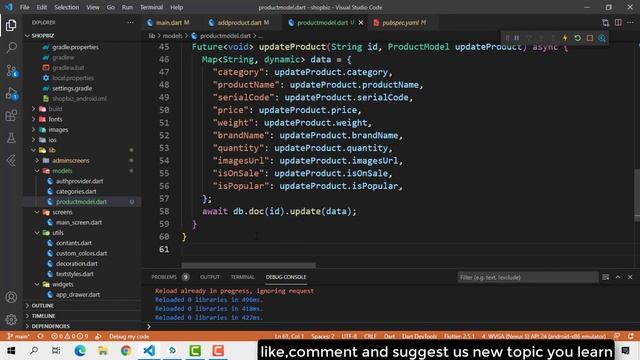Click Debug my code in status bar
This screenshot has width=640, height=360.
(x=129, y=336)
